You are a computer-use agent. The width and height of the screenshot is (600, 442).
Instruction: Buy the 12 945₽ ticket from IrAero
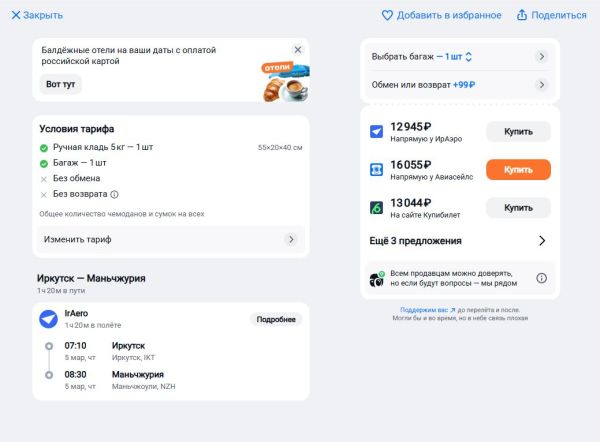518,132
